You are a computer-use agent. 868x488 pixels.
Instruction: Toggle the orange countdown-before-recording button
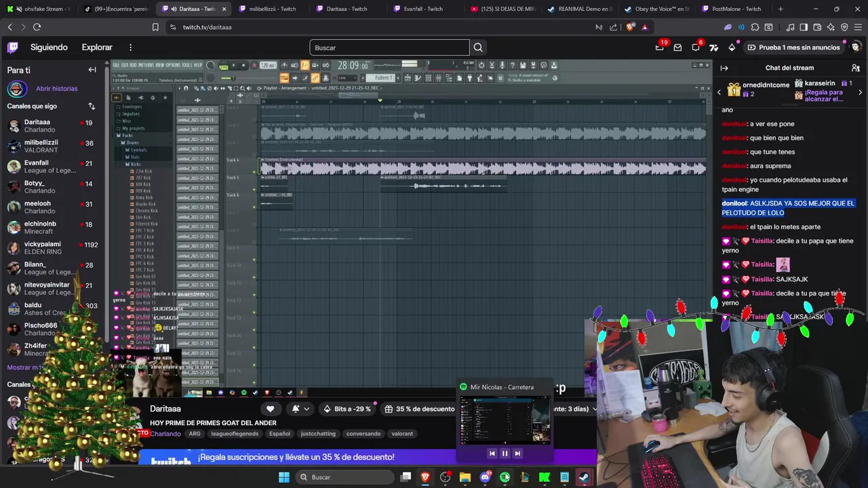pos(304,65)
